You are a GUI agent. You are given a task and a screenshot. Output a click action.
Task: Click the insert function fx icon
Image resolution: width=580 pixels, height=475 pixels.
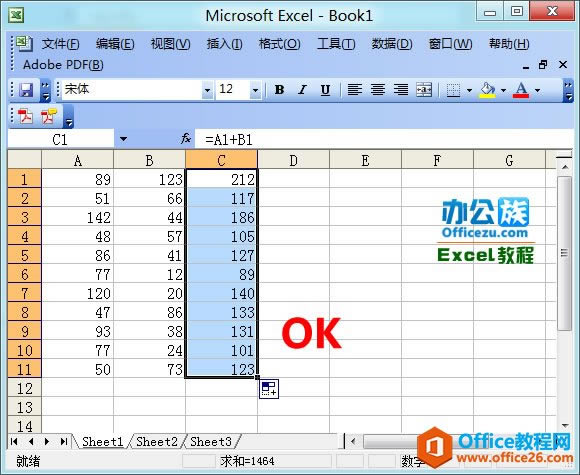click(x=186, y=139)
